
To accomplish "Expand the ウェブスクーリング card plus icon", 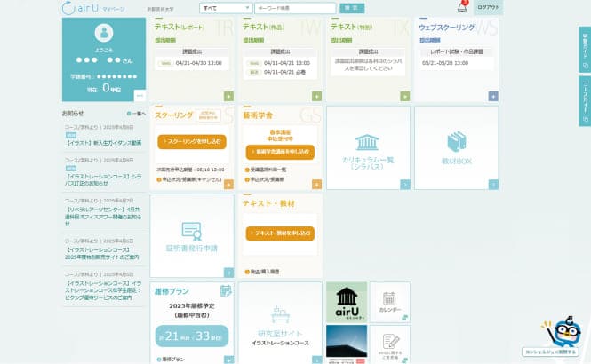I will click(493, 97).
